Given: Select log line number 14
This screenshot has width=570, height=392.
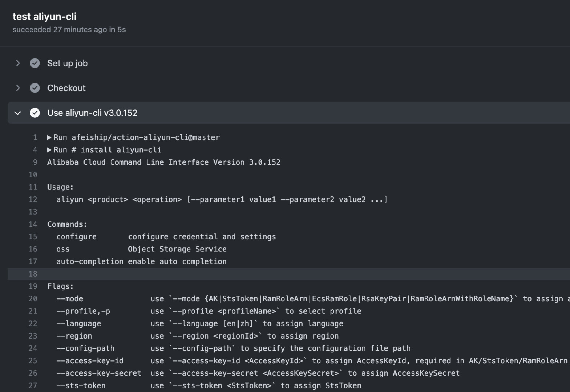Looking at the screenshot, I should coord(33,224).
